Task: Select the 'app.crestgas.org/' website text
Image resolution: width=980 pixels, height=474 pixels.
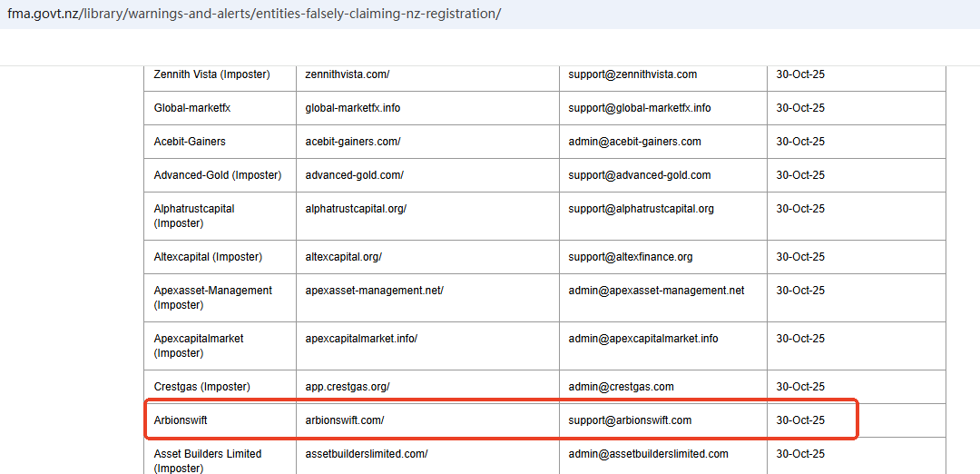Action: tap(348, 387)
